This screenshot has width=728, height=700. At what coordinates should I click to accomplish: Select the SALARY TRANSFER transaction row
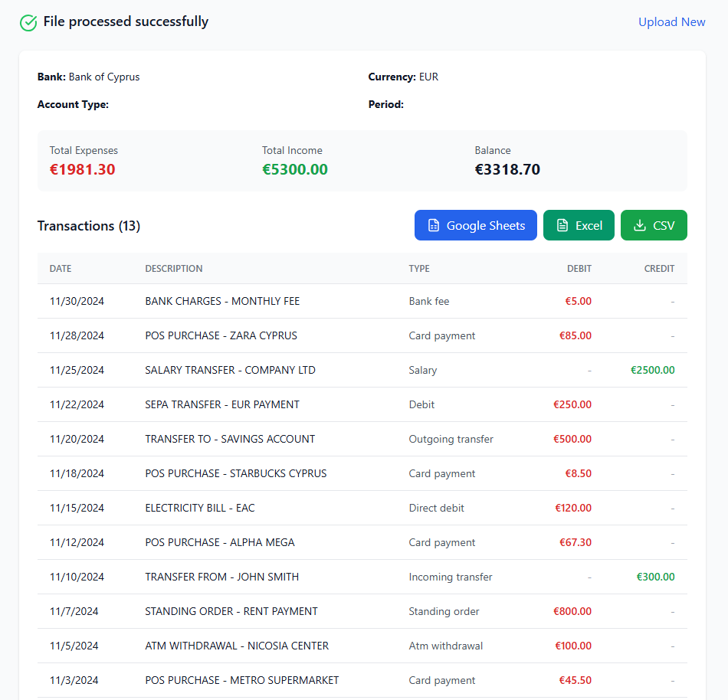pyautogui.click(x=364, y=370)
